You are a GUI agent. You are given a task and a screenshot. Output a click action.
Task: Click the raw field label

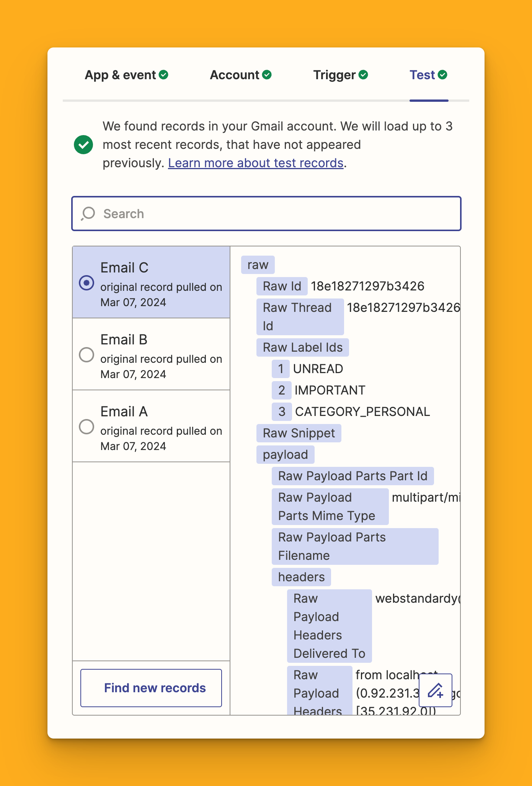click(258, 265)
